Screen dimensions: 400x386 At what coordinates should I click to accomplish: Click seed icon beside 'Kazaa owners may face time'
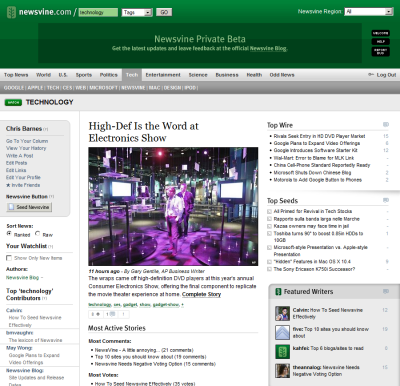click(x=269, y=226)
